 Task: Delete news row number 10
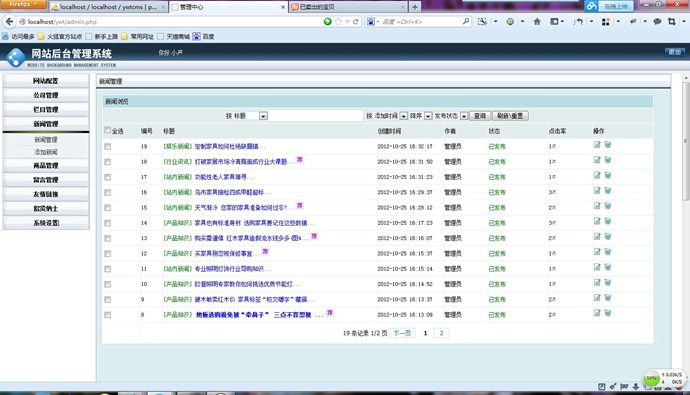[608, 282]
